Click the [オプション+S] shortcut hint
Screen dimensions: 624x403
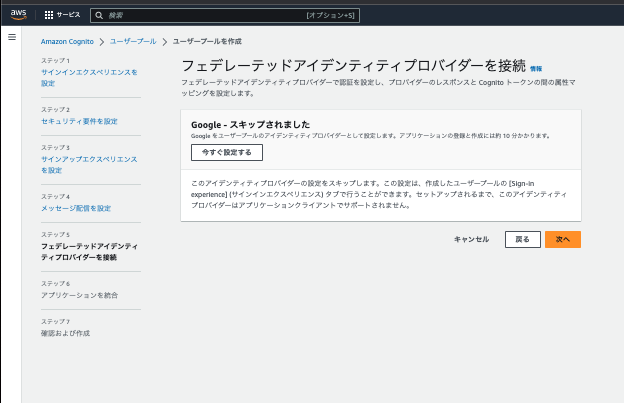coord(330,16)
